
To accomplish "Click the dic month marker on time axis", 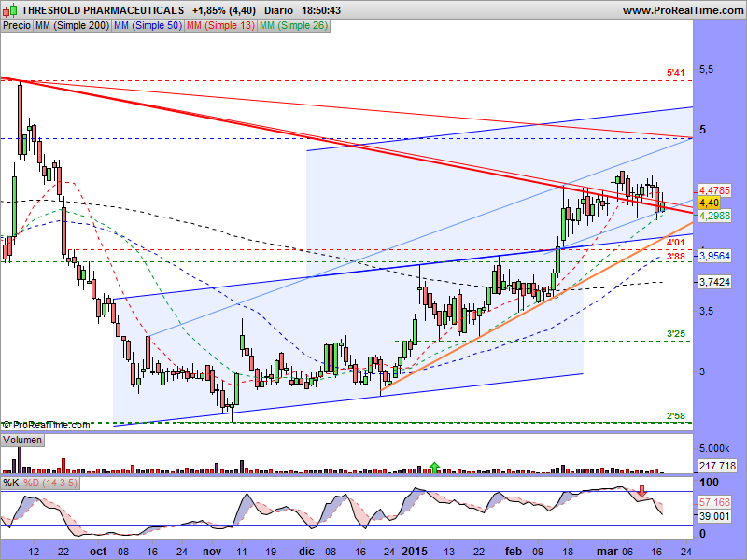I will (307, 552).
